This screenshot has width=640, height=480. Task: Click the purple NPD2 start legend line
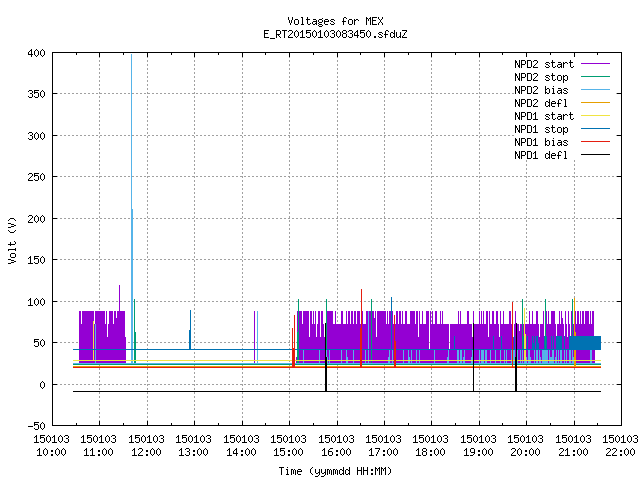pyautogui.click(x=596, y=64)
